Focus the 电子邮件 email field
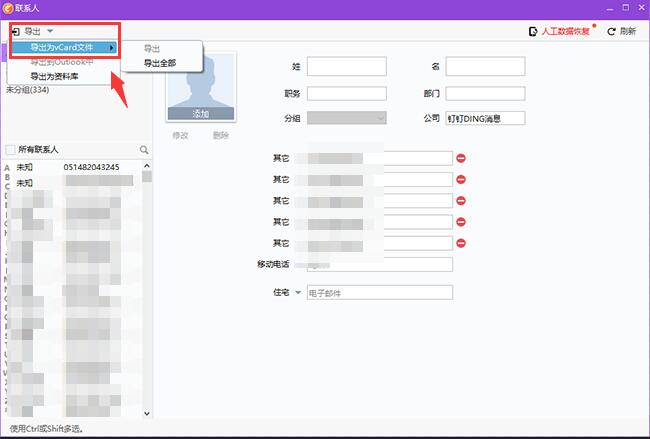Screen dimensions: 650x439 click(380, 293)
